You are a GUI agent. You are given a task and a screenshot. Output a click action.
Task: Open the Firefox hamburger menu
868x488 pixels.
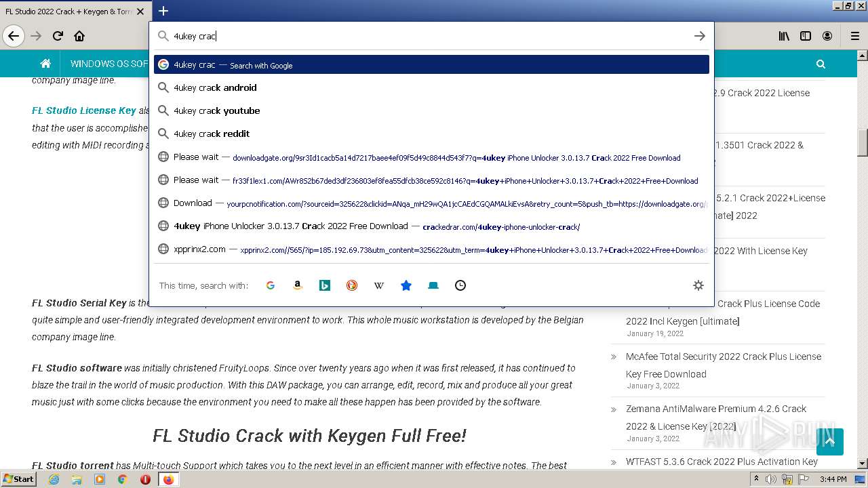[855, 36]
